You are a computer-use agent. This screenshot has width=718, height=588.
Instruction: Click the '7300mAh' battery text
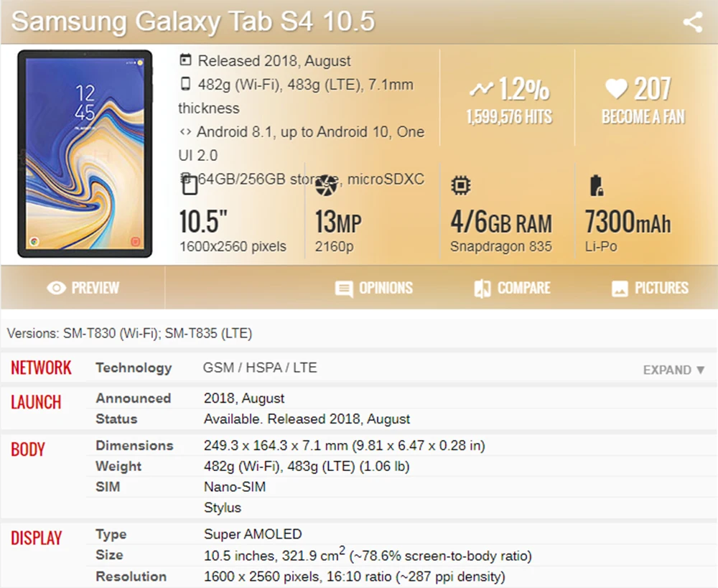[628, 222]
